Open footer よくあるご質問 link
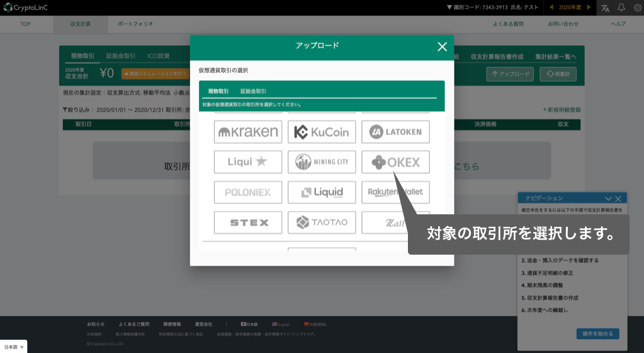The width and height of the screenshot is (644, 353). coord(134,324)
